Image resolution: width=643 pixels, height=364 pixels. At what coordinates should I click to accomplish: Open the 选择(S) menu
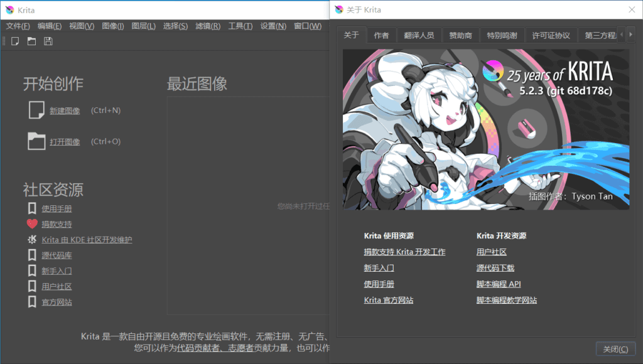point(176,26)
